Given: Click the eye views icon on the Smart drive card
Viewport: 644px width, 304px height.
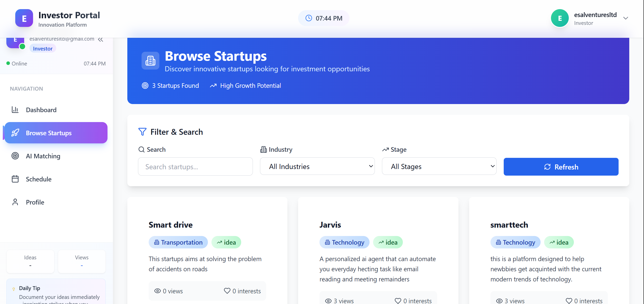Looking at the screenshot, I should tap(158, 291).
